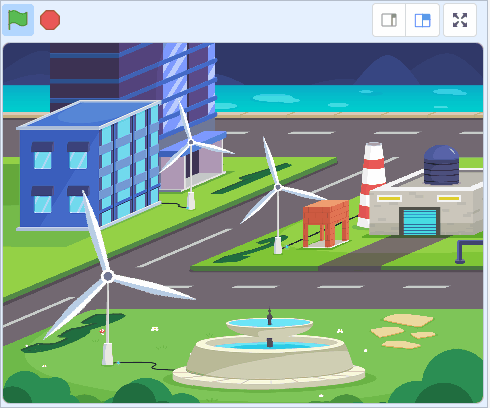Screen dimensions: 490x408
Task: Click the red and white striped chimney
Action: [372, 185]
